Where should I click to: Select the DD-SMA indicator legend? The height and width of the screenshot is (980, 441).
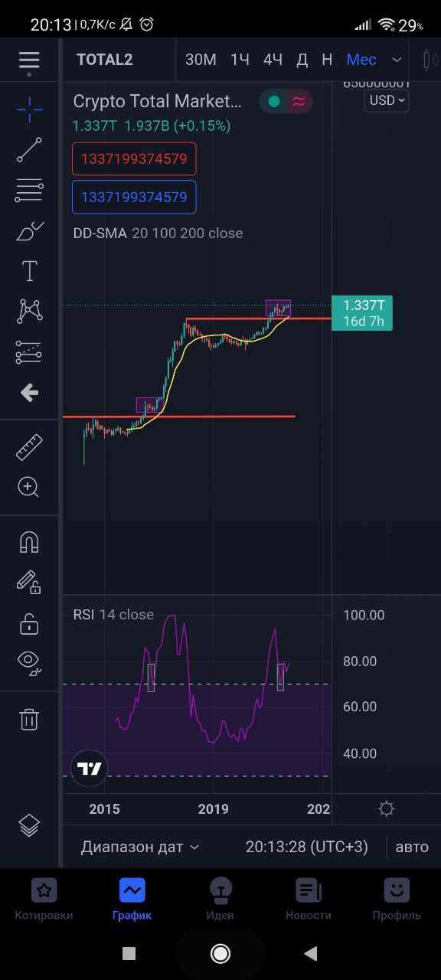pyautogui.click(x=158, y=234)
